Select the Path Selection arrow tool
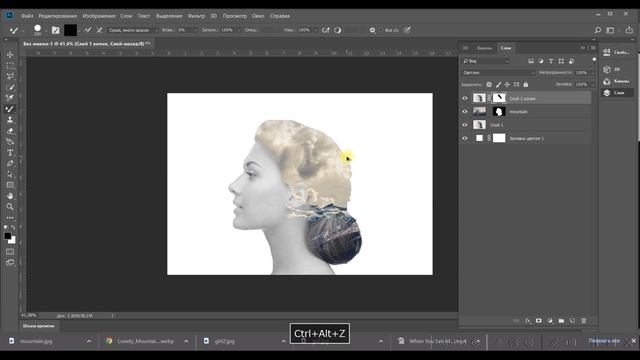This screenshot has width=640, height=360. click(10, 174)
